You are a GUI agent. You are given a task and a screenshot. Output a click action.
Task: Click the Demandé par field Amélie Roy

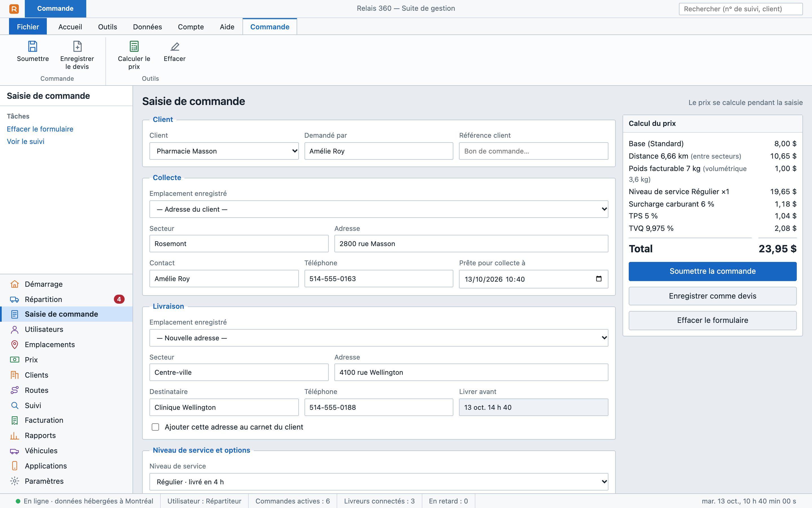[378, 151]
